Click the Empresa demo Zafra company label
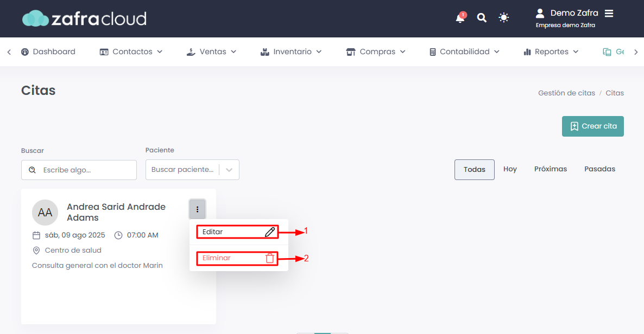 point(565,25)
